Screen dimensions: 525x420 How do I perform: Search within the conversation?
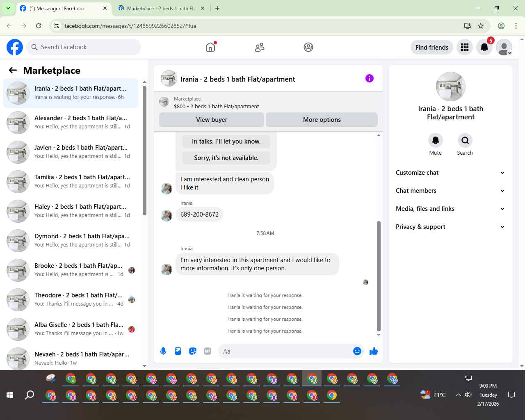tap(465, 141)
